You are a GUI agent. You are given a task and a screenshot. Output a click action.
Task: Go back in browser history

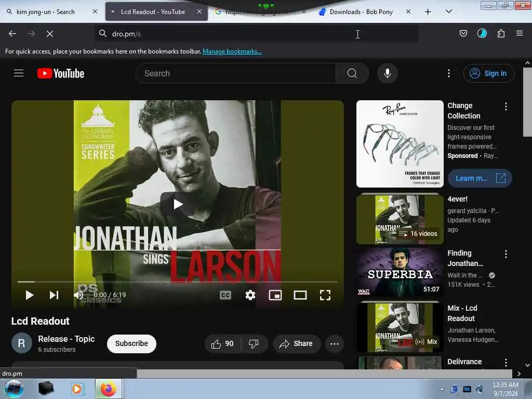[12, 34]
